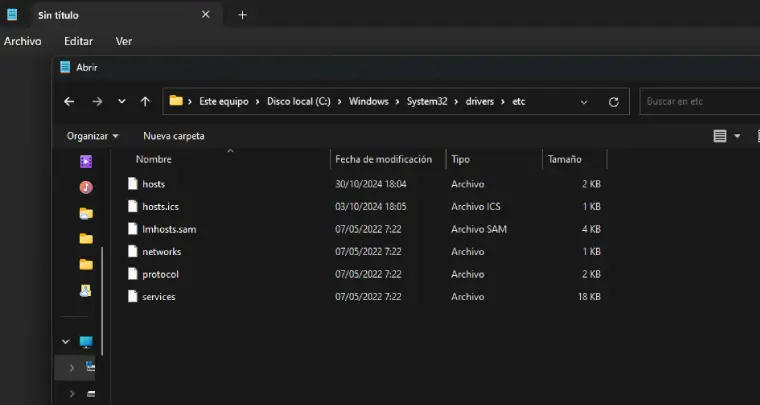This screenshot has width=760, height=405.
Task: Open recent locations dropdown chevron
Action: 121,102
